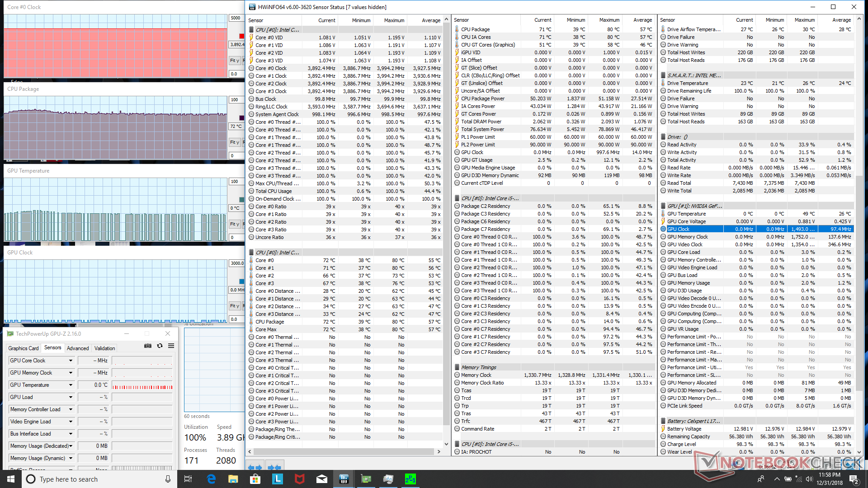The height and width of the screenshot is (488, 868).
Task: Open the Mail app from the taskbar
Action: tap(321, 479)
